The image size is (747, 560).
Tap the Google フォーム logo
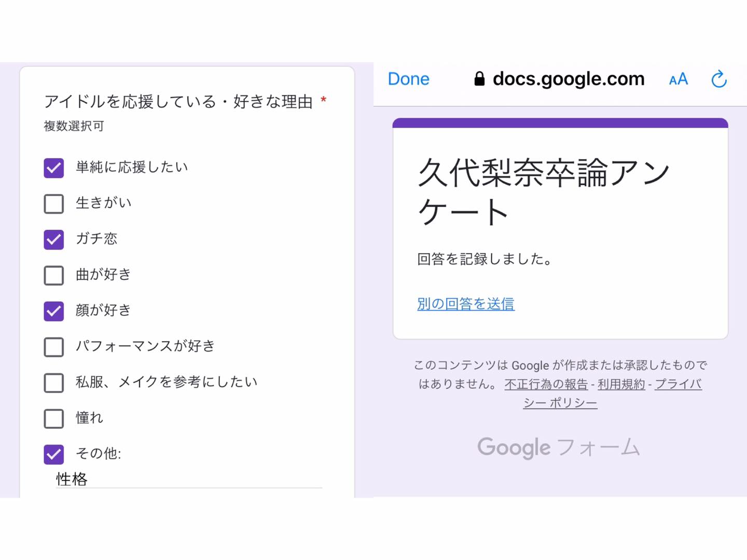click(x=559, y=447)
